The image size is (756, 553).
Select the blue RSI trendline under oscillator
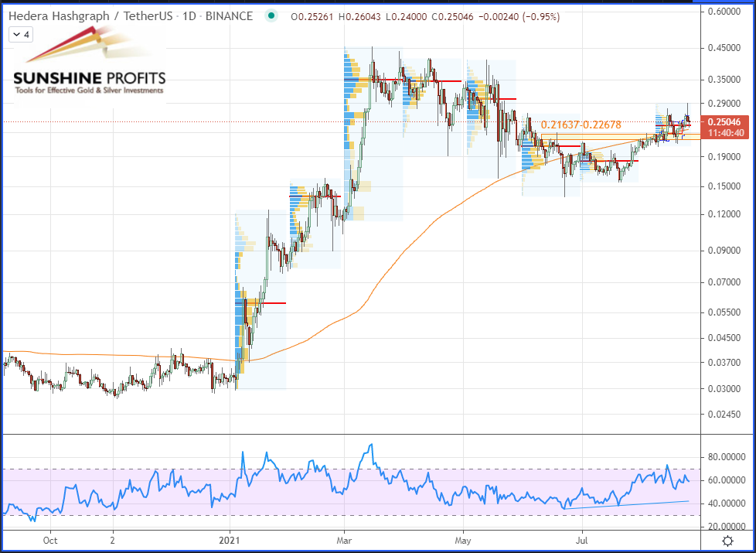coord(627,505)
